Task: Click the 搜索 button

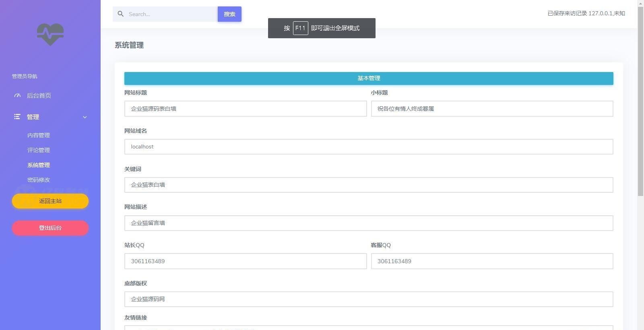Action: (229, 14)
